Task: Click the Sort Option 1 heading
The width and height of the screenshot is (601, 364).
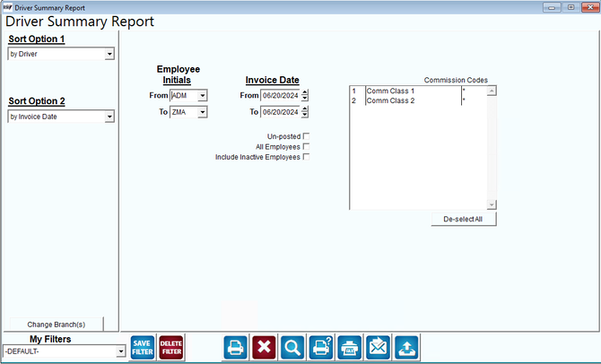Action: click(37, 39)
